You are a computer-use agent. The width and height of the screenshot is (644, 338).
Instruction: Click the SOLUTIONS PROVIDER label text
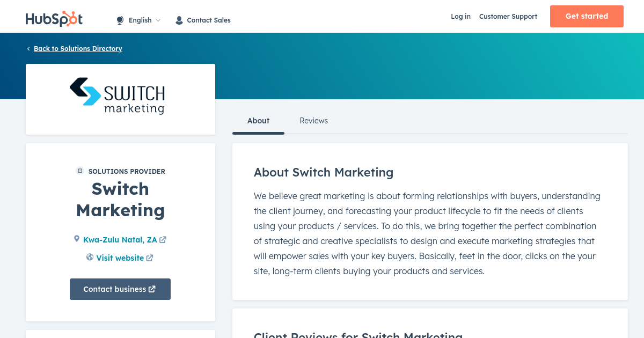click(x=127, y=172)
